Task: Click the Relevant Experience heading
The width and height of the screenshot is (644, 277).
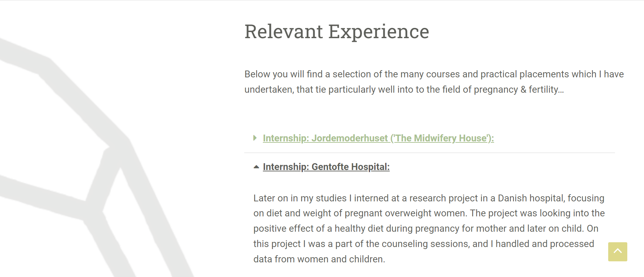Action: [x=337, y=32]
